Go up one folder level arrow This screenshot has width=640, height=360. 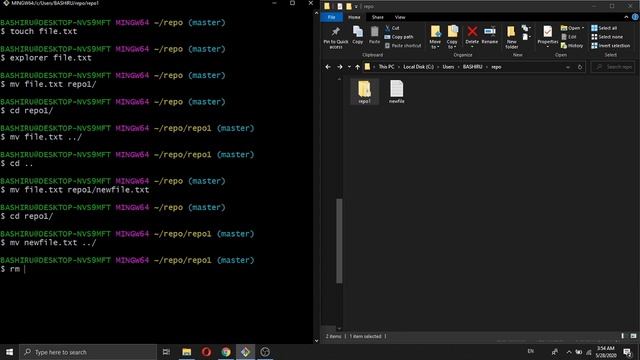pyautogui.click(x=358, y=67)
